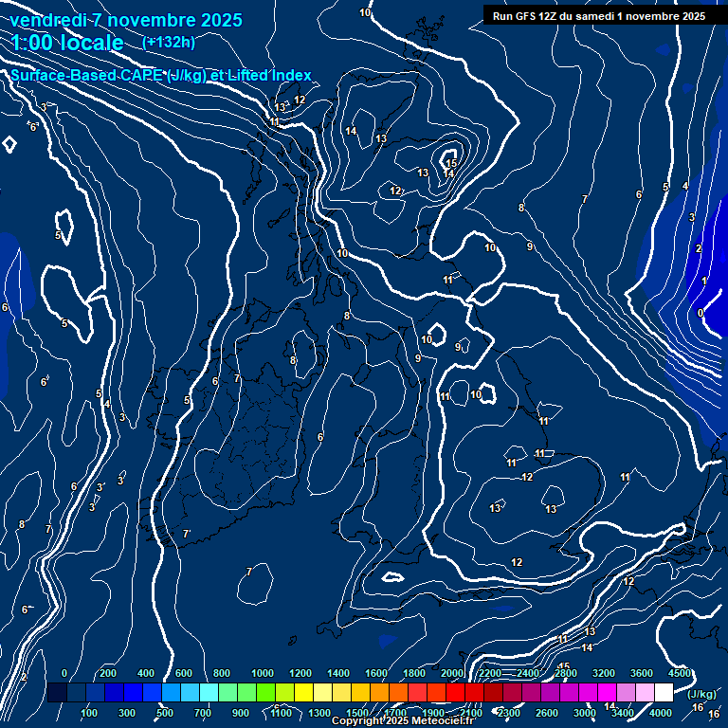Click the lifted index '15' contour label
The width and height of the screenshot is (728, 728).
click(451, 163)
